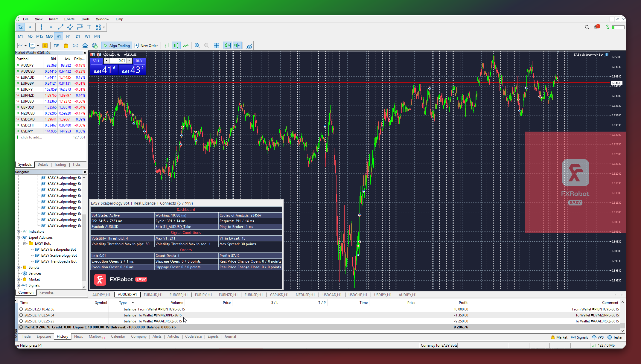Toggle chart auto scroll

coord(227,46)
